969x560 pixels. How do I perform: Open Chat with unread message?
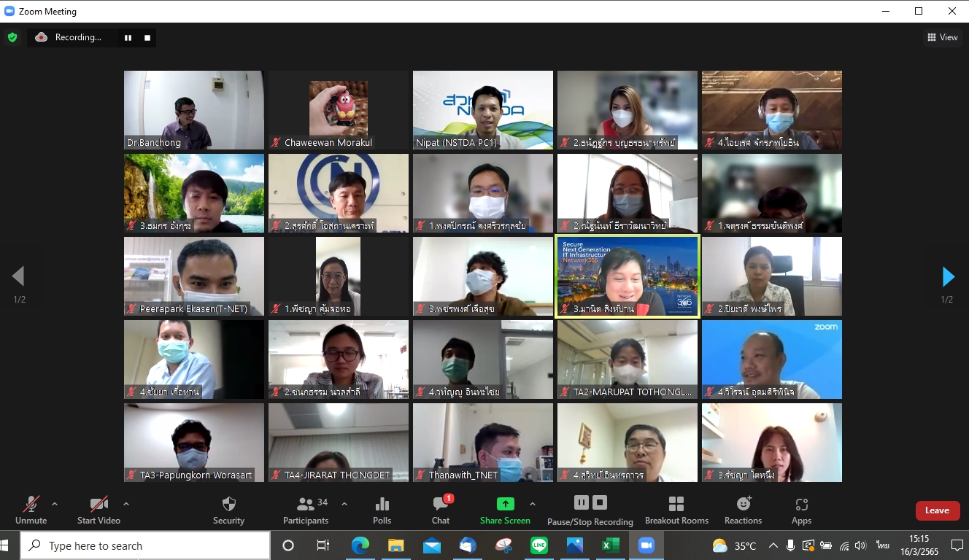[441, 510]
